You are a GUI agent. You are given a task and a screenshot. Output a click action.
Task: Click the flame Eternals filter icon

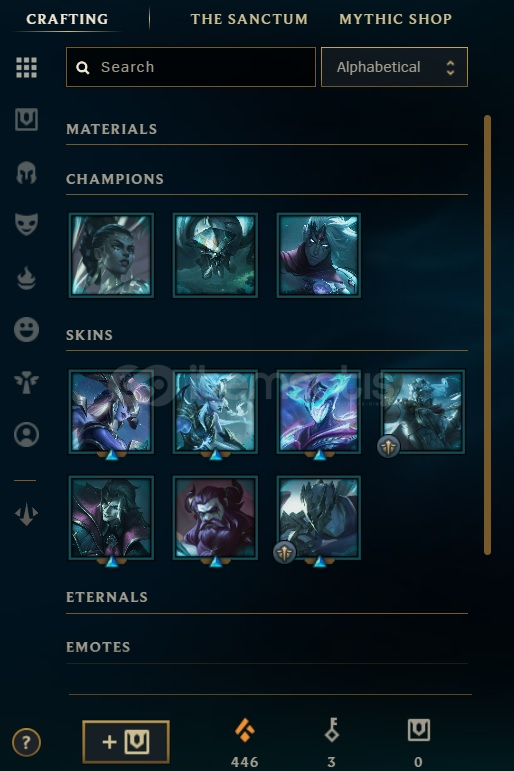point(27,278)
